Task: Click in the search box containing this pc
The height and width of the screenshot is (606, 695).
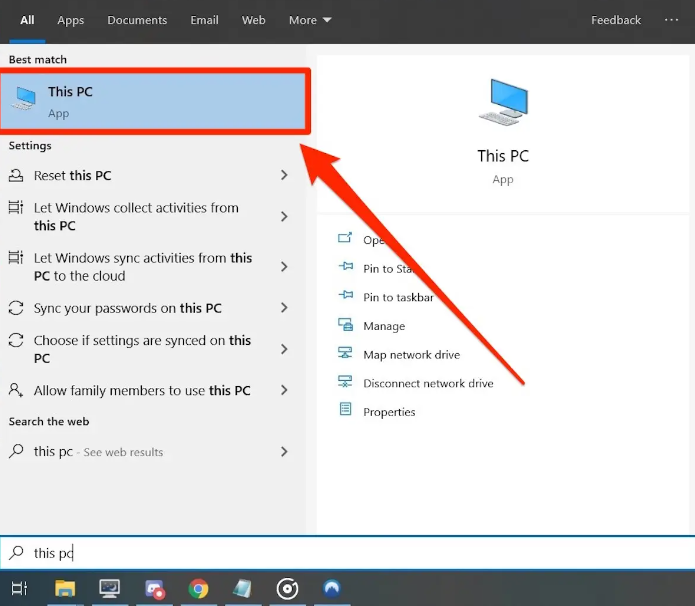Action: (x=348, y=553)
